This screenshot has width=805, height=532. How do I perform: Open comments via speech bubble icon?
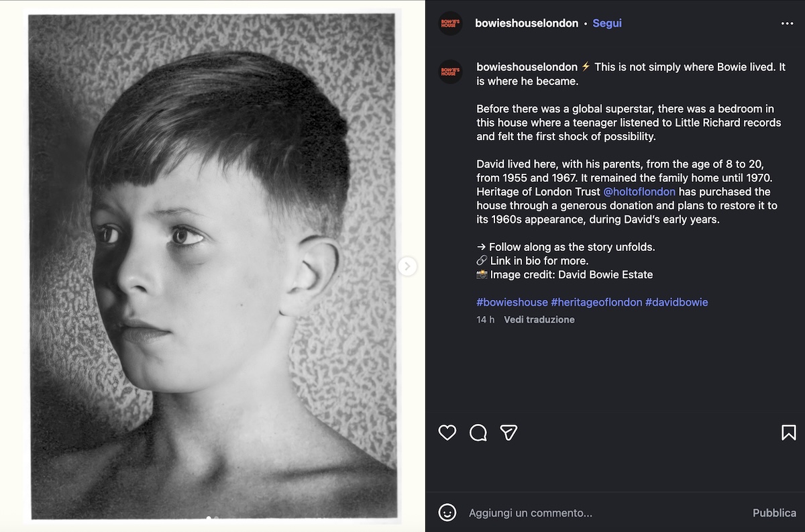click(478, 433)
